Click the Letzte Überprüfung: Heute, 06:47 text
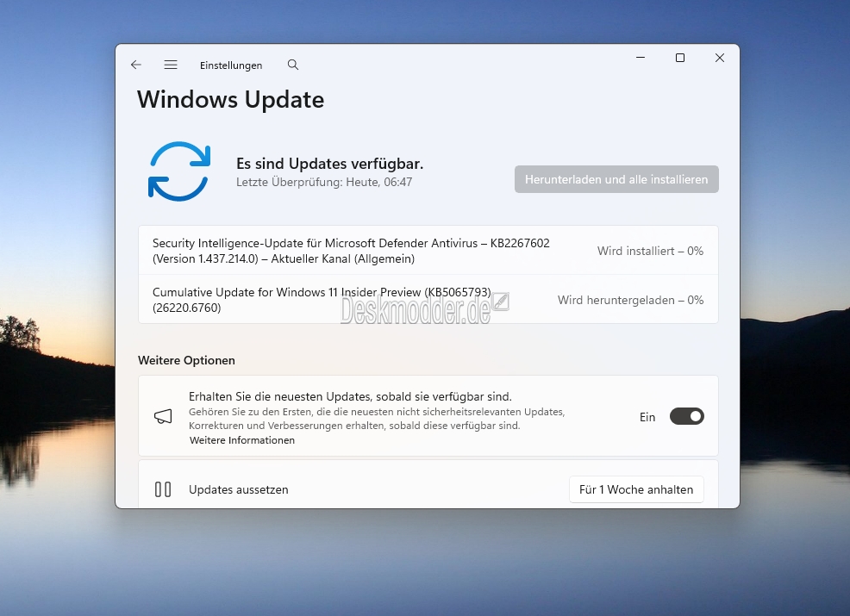The height and width of the screenshot is (616, 850). pyautogui.click(x=324, y=182)
